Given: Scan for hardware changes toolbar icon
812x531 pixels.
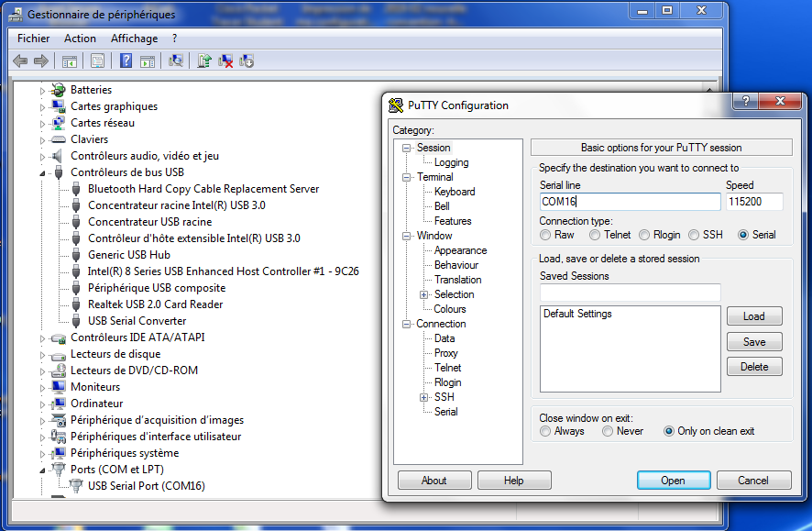Looking at the screenshot, I should tap(176, 61).
